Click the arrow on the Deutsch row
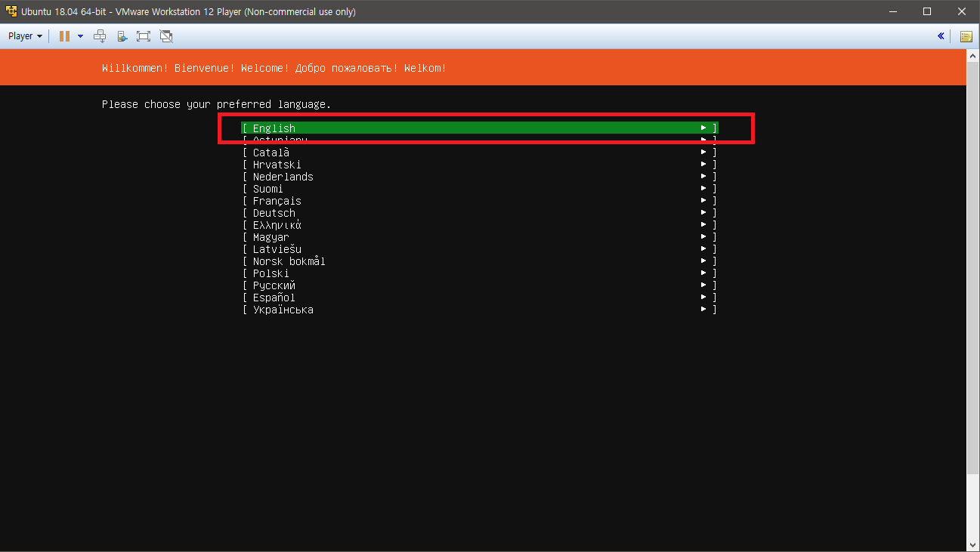This screenshot has width=980, height=552. (x=703, y=213)
